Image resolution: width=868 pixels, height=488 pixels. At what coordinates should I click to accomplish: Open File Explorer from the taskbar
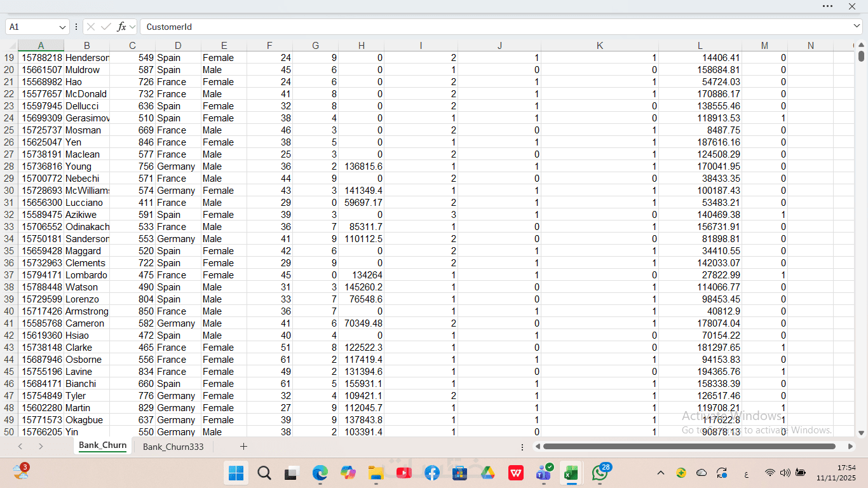pyautogui.click(x=376, y=473)
